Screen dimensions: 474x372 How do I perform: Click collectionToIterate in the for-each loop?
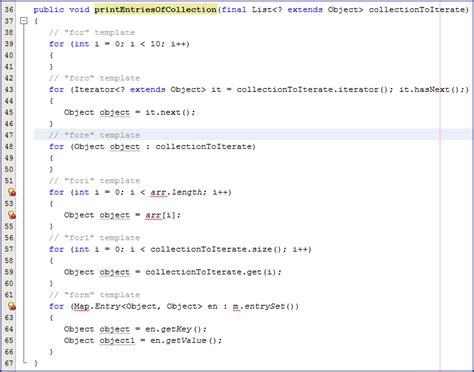203,147
